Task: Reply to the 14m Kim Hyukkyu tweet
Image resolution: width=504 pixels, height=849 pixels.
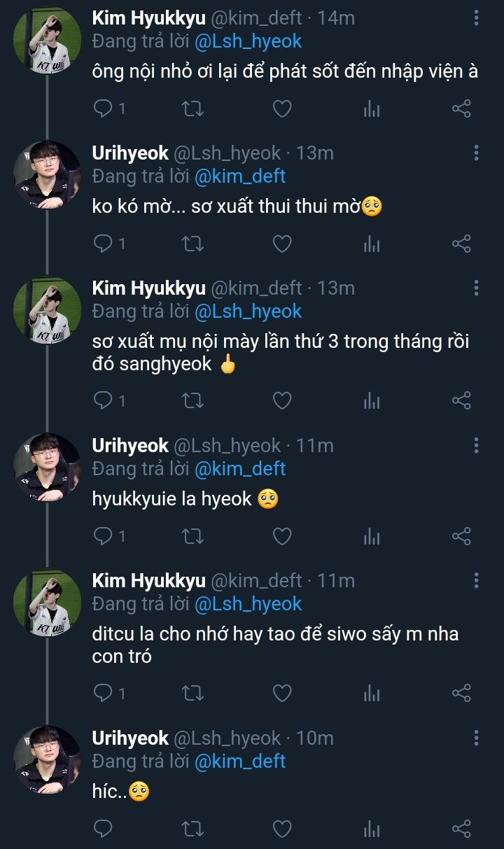Action: 104,108
